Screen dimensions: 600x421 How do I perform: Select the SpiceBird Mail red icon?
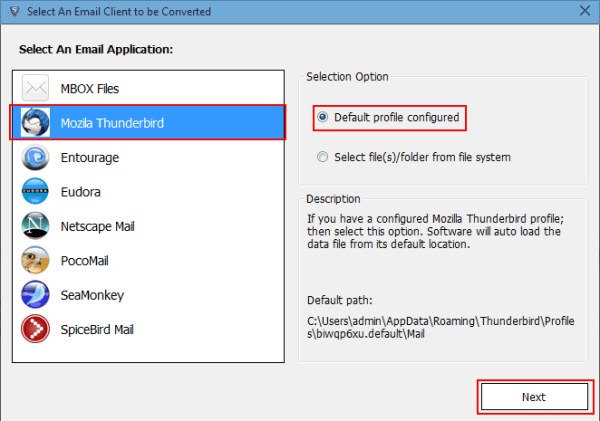pyautogui.click(x=36, y=328)
